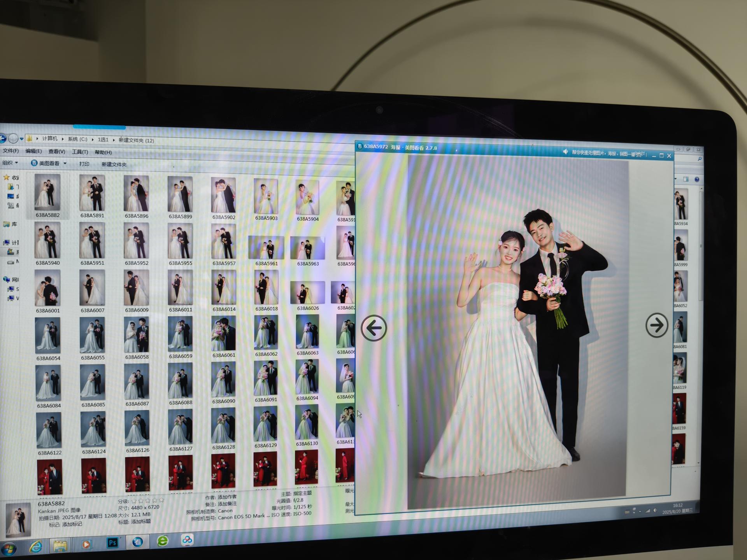Click the Libraries (库) item in navigation pane
The width and height of the screenshot is (747, 560).
tap(10, 224)
